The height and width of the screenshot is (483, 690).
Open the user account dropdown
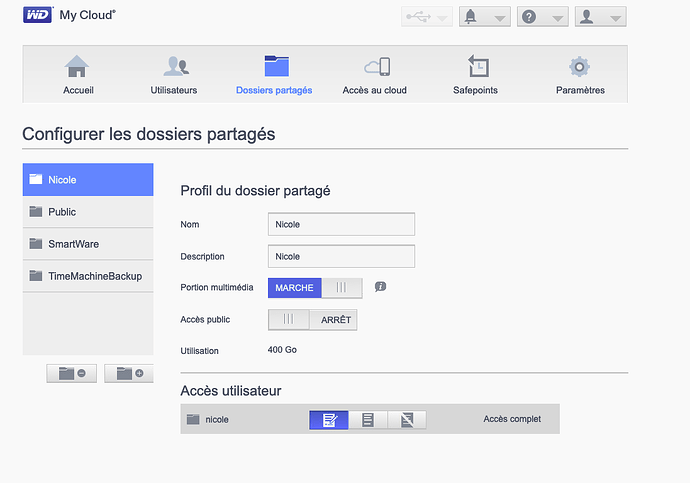(600, 17)
